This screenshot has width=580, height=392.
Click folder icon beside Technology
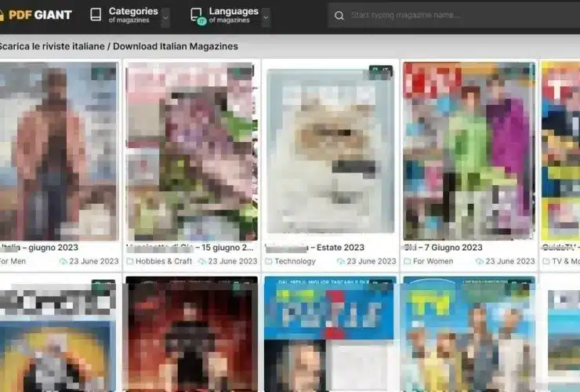click(x=269, y=262)
